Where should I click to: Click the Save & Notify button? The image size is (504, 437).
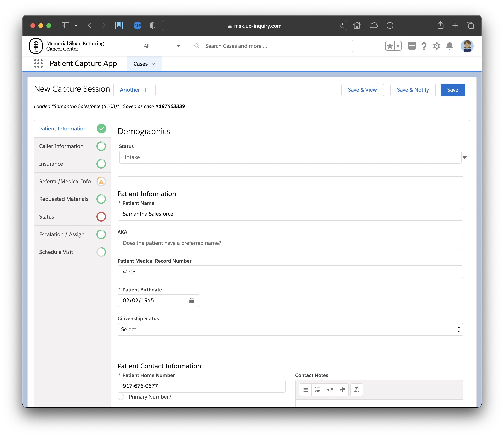pyautogui.click(x=413, y=90)
